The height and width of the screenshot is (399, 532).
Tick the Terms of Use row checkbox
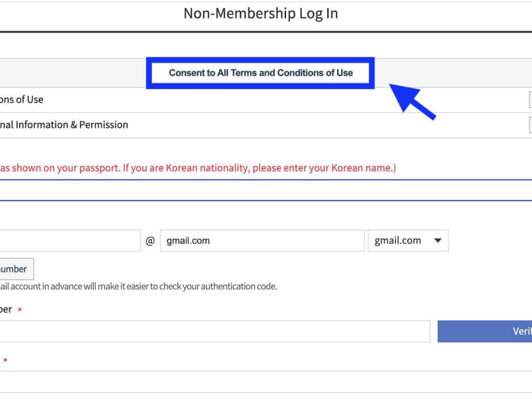point(530,101)
